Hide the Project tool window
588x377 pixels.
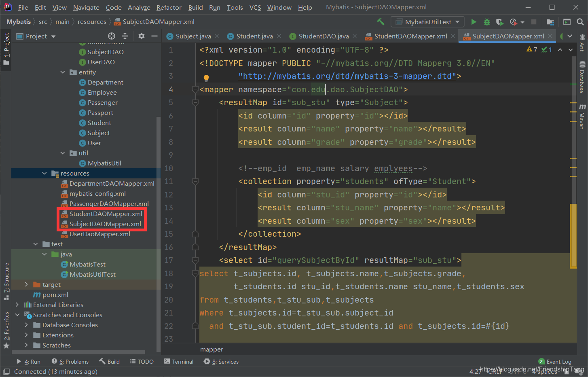click(154, 36)
